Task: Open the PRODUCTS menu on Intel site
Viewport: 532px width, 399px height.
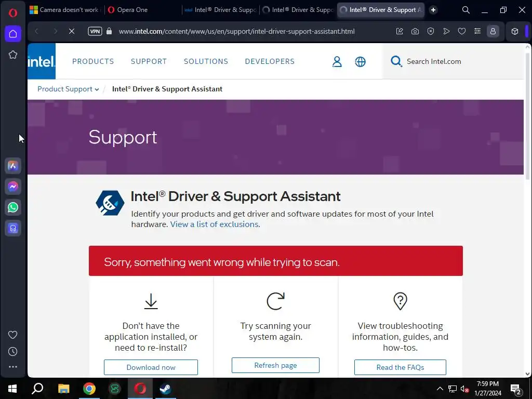Action: (x=93, y=61)
